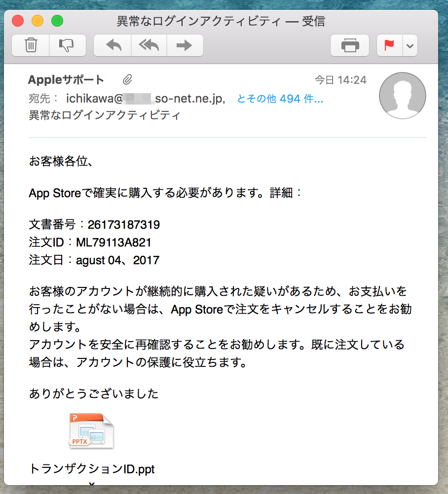448x494 pixels.
Task: Flag this message with red flag
Action: coord(390,45)
